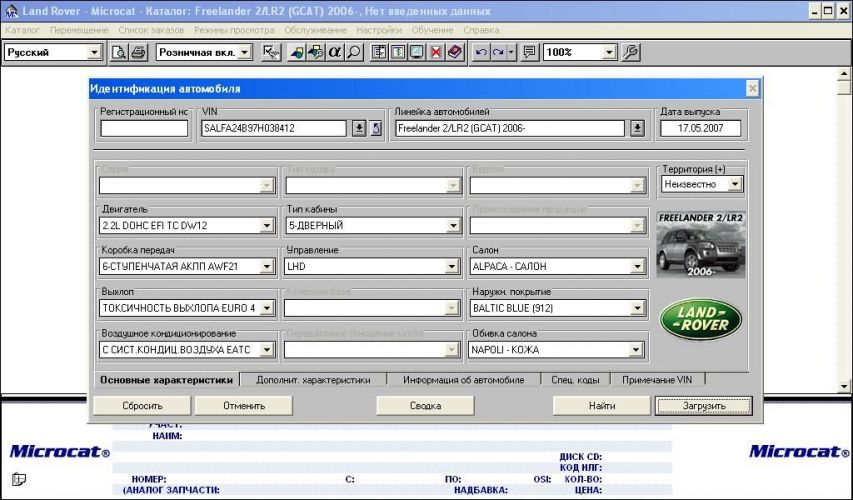Image resolution: width=853 pixels, height=500 pixels.
Task: Click the magnifying glass search icon
Action: pyautogui.click(x=354, y=52)
